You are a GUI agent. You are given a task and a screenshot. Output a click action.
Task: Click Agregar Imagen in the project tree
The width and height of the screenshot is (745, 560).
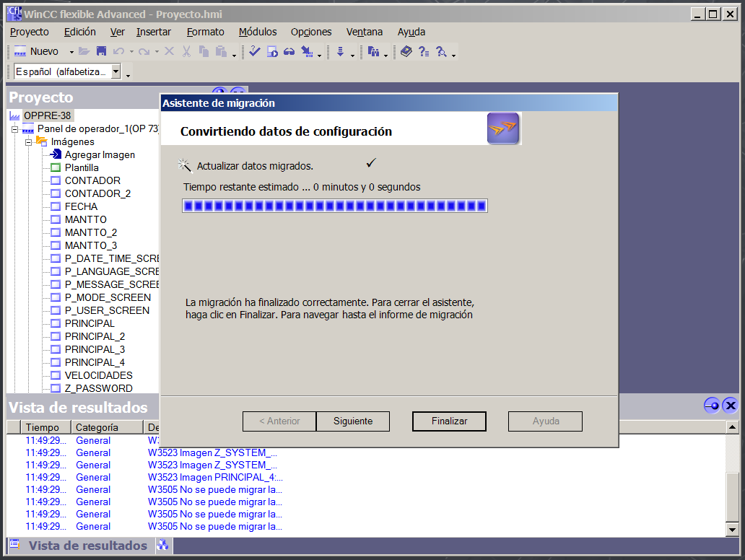tap(100, 155)
